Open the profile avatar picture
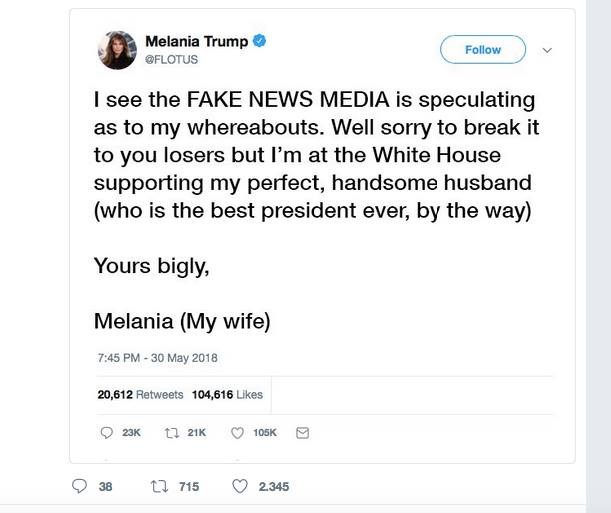611x513 pixels. pyautogui.click(x=116, y=50)
